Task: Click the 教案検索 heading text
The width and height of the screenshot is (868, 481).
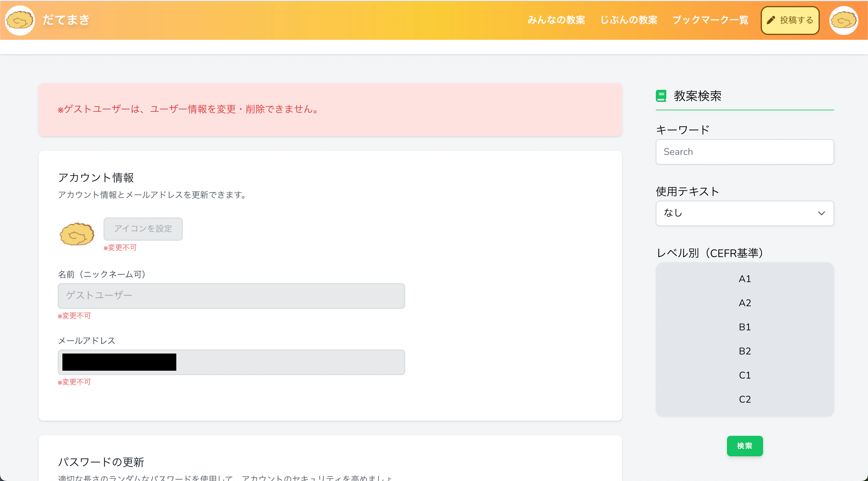Action: [x=697, y=96]
